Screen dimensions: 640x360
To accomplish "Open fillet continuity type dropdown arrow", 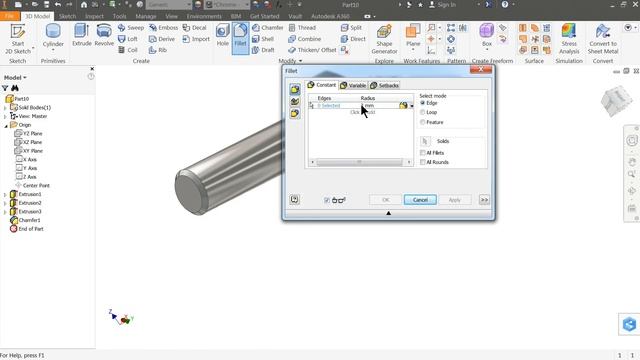I will pos(411,106).
